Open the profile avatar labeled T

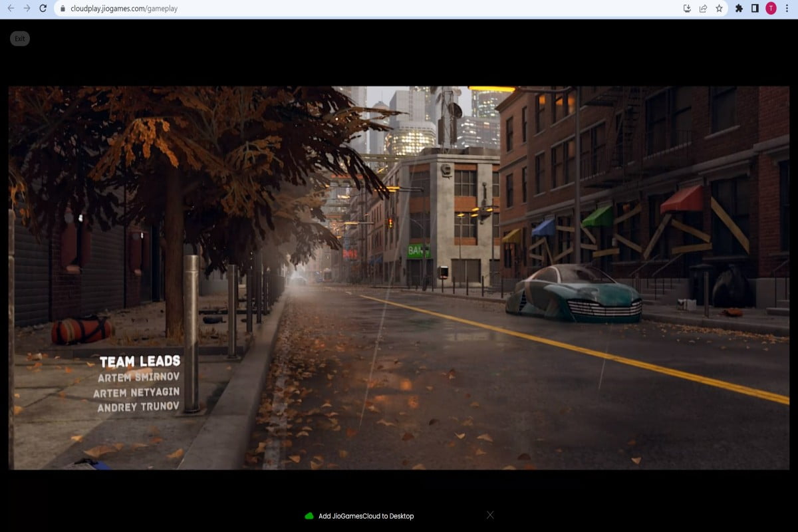(771, 9)
